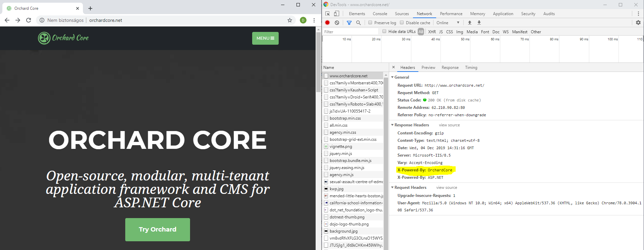Filter requests by XHR
The width and height of the screenshot is (644, 250).
(432, 32)
